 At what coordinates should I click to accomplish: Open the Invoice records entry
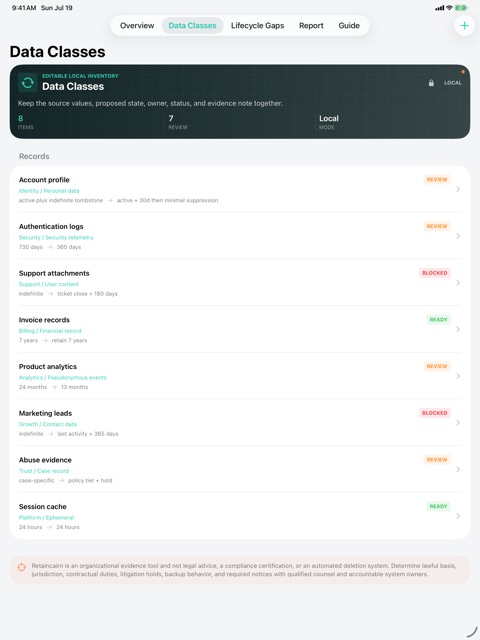pos(240,329)
